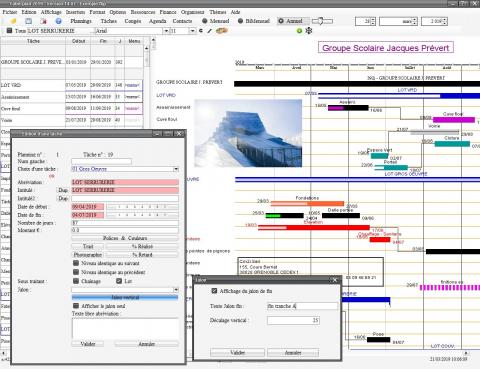
Task: Click the 'Groupe Scolaire Jacques Prévert' title box
Action: [x=386, y=48]
